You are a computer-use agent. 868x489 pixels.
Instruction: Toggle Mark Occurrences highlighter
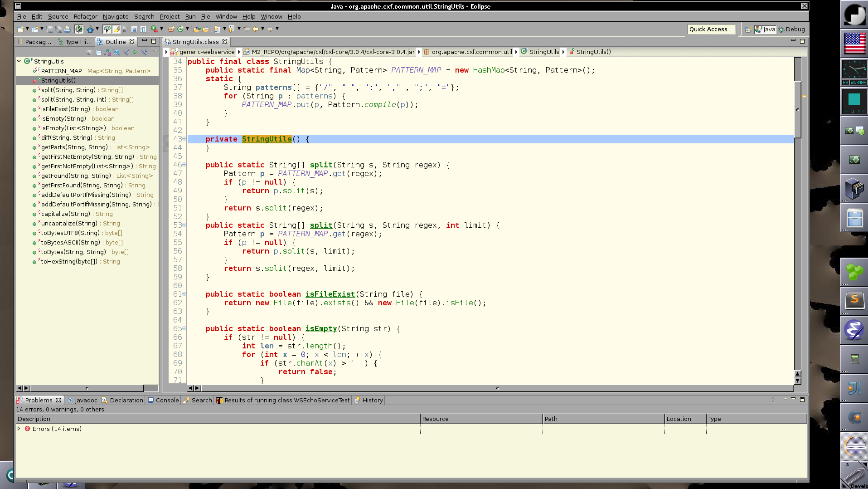click(x=116, y=29)
